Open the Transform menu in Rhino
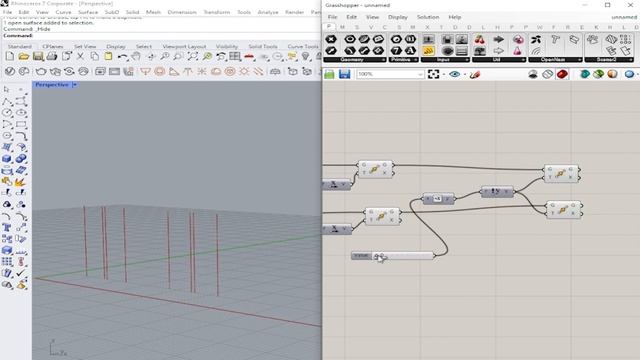The width and height of the screenshot is (640, 360). (217, 12)
